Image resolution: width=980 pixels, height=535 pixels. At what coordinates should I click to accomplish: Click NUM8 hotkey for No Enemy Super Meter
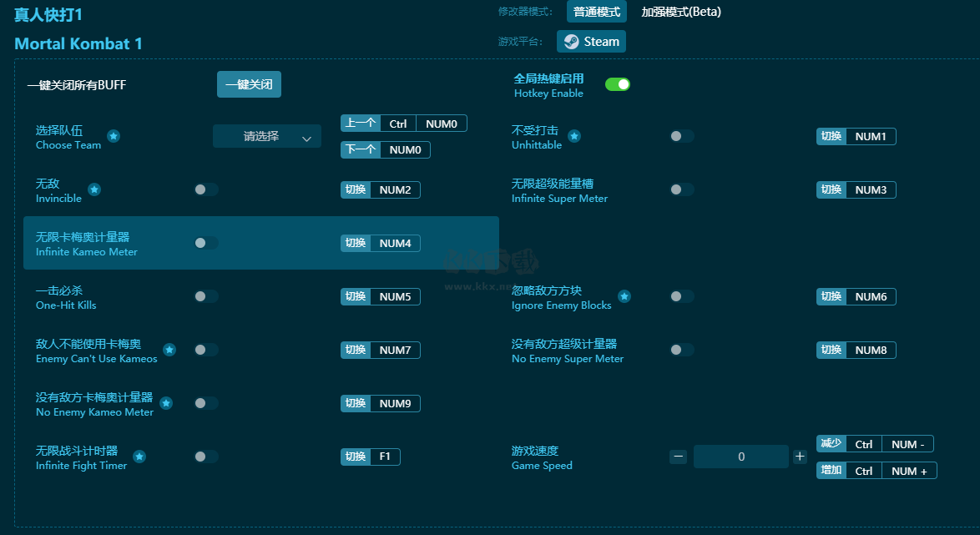pos(856,350)
